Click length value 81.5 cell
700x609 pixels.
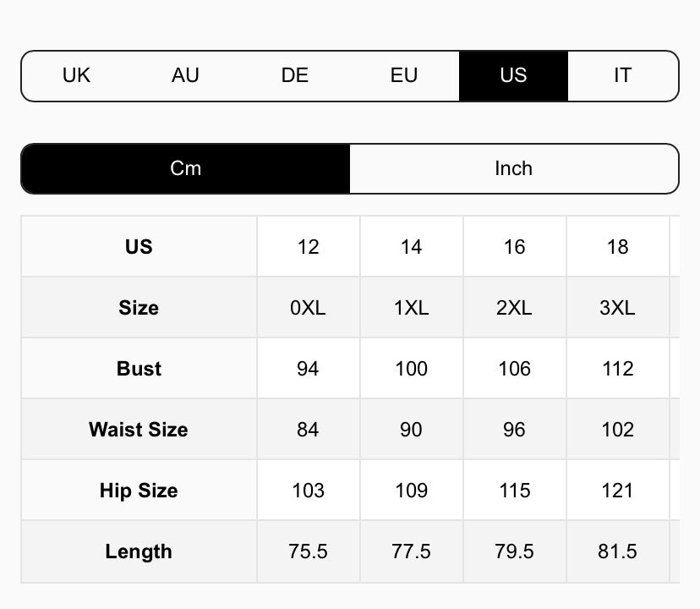click(617, 551)
